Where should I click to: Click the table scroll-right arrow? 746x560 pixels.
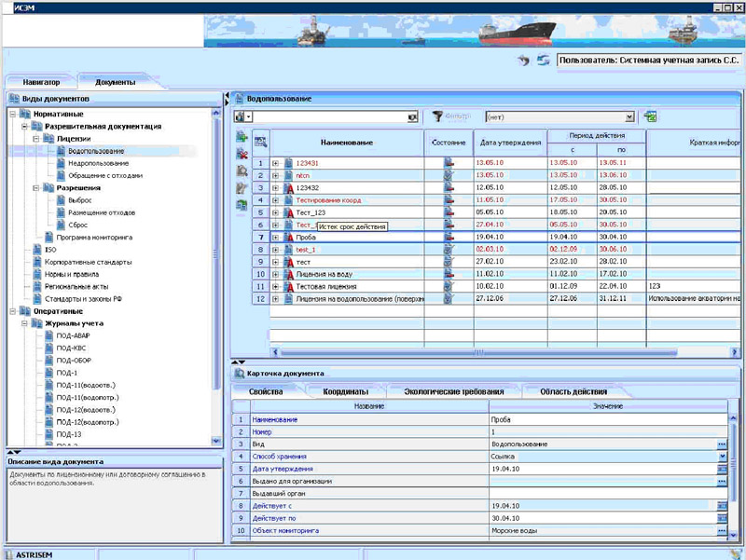point(735,352)
